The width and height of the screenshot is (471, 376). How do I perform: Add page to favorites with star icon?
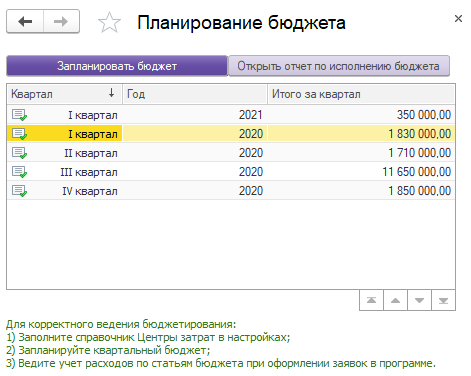[x=109, y=22]
